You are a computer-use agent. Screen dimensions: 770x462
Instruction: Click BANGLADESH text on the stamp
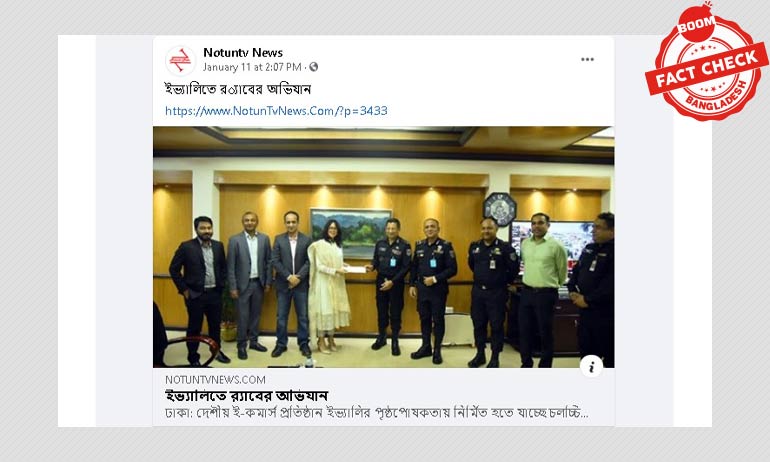tap(717, 96)
